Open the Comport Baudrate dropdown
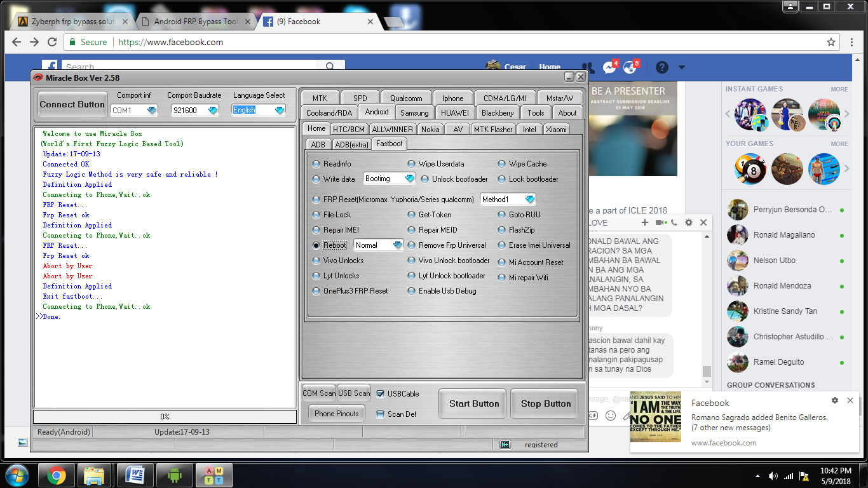The image size is (868, 488). [x=213, y=110]
